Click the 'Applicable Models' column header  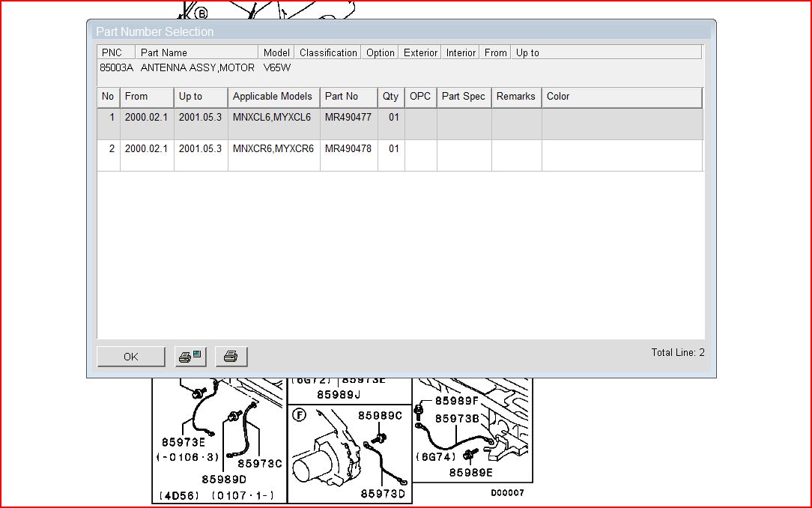pos(273,97)
